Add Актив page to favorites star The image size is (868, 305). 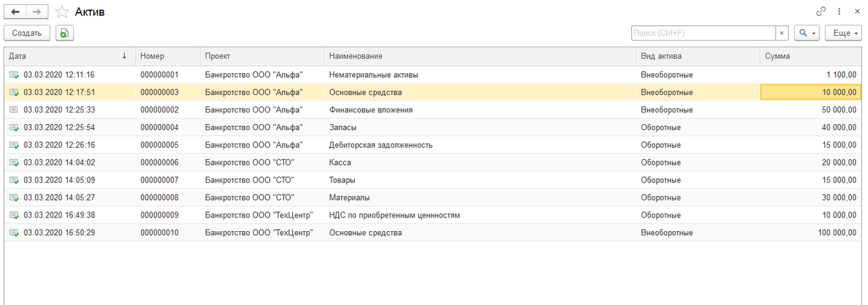pos(62,12)
